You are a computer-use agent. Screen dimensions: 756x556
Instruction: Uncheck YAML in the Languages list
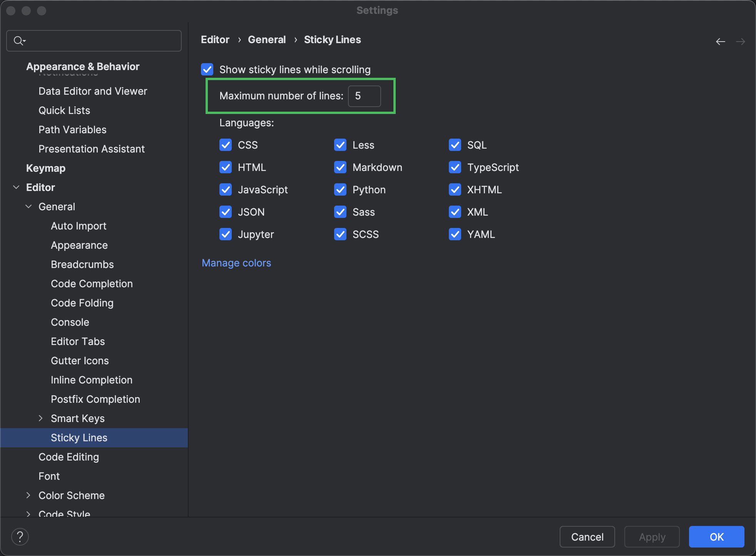click(x=455, y=234)
